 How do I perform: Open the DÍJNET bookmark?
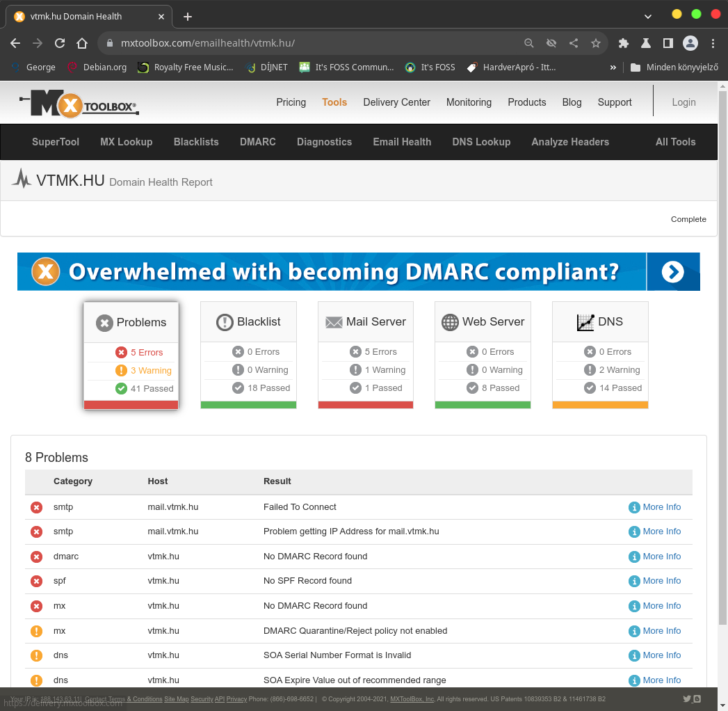point(266,67)
